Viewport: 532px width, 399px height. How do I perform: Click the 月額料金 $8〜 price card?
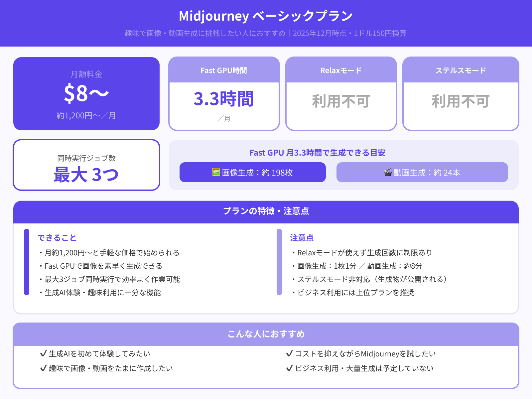(86, 94)
